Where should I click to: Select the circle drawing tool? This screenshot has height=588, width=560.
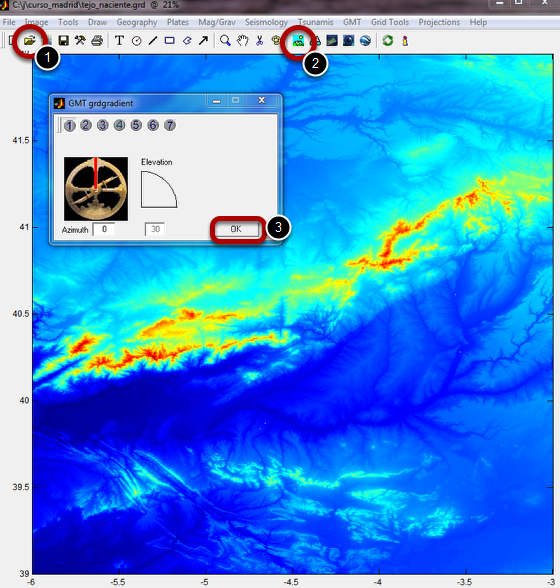click(137, 40)
